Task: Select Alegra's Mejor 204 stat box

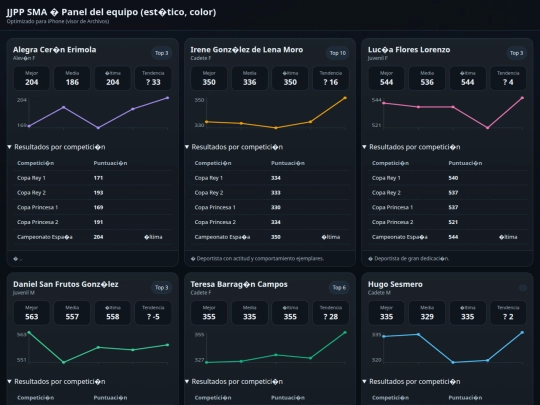Action: (x=31, y=78)
